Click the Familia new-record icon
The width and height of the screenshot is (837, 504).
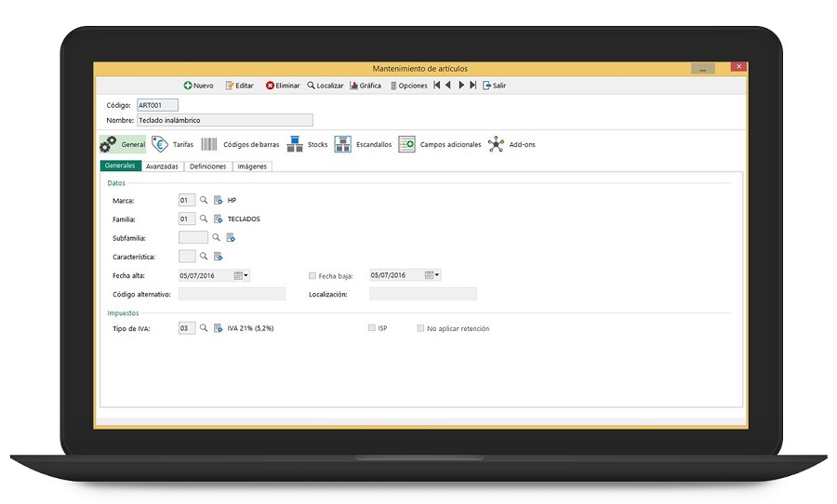click(x=218, y=219)
